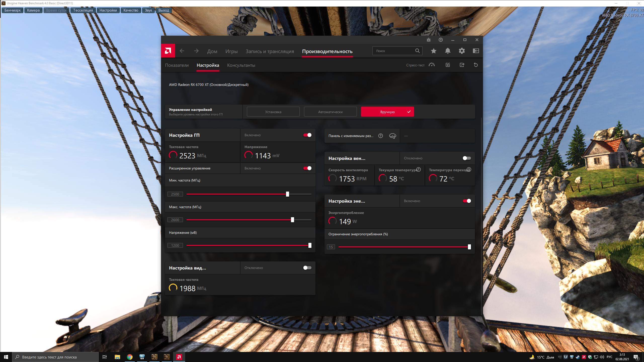Click the Установка preset button

click(x=273, y=112)
